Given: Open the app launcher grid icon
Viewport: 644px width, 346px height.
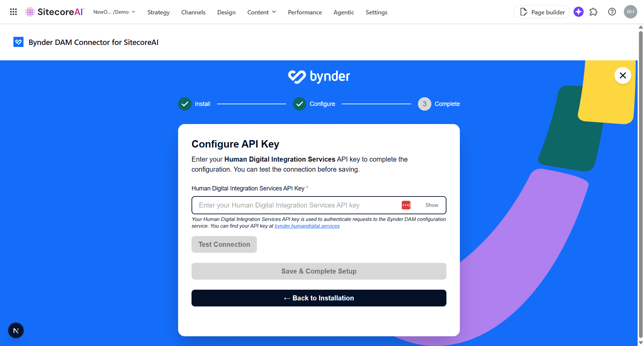Looking at the screenshot, I should point(13,12).
